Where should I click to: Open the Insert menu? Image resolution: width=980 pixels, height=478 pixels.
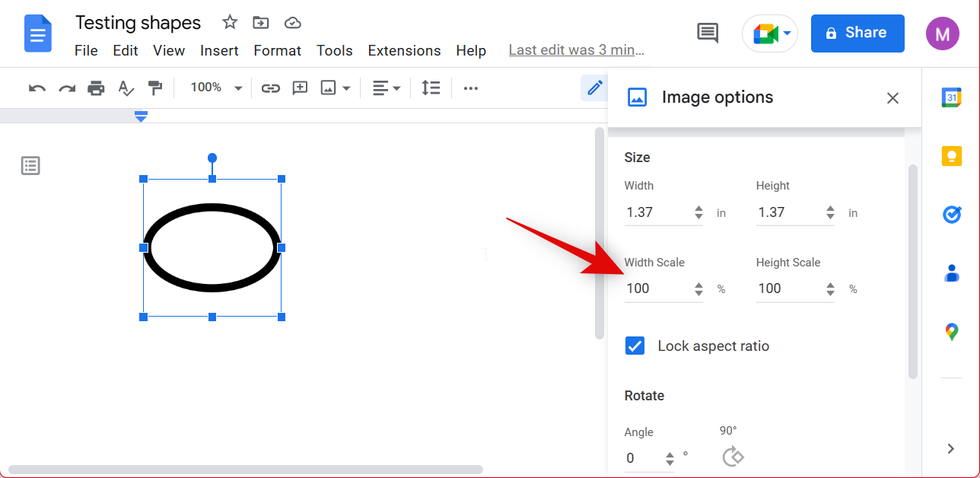click(219, 51)
